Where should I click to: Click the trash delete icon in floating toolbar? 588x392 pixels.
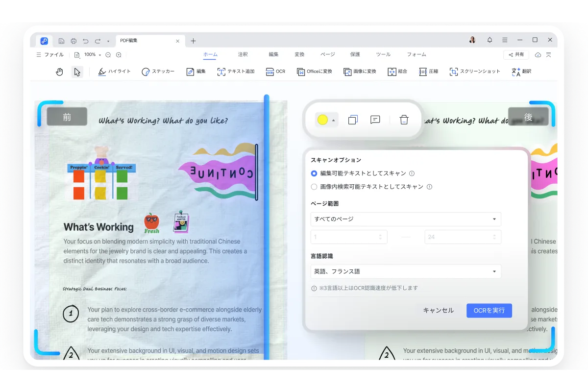[404, 120]
